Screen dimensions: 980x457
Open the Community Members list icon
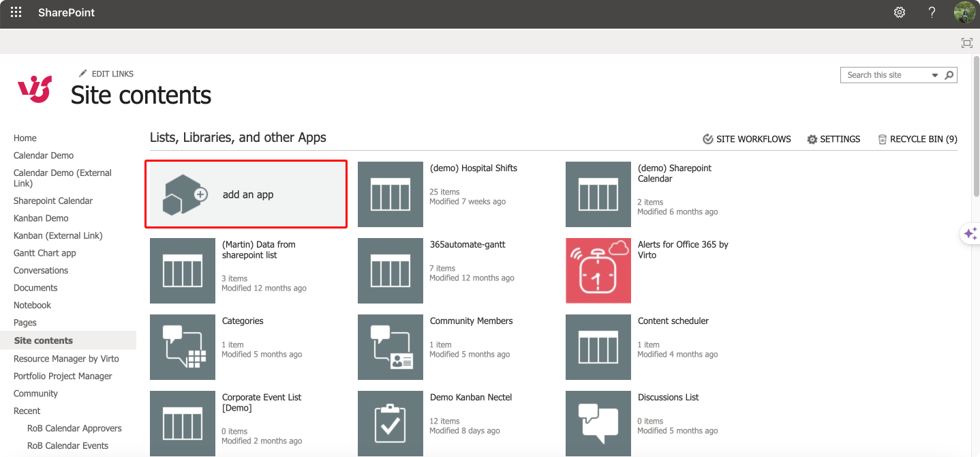391,347
